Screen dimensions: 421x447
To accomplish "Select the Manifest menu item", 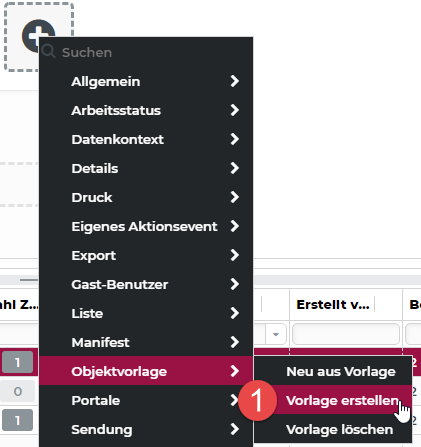I will tap(146, 342).
